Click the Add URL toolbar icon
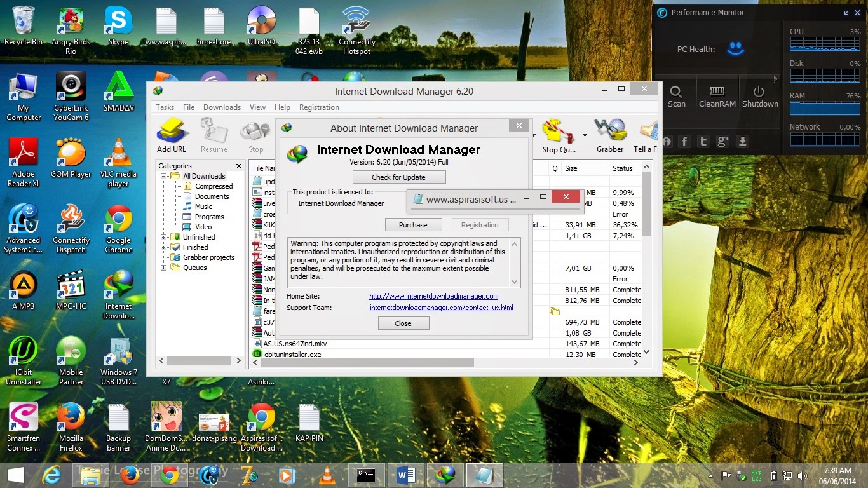 [x=172, y=136]
